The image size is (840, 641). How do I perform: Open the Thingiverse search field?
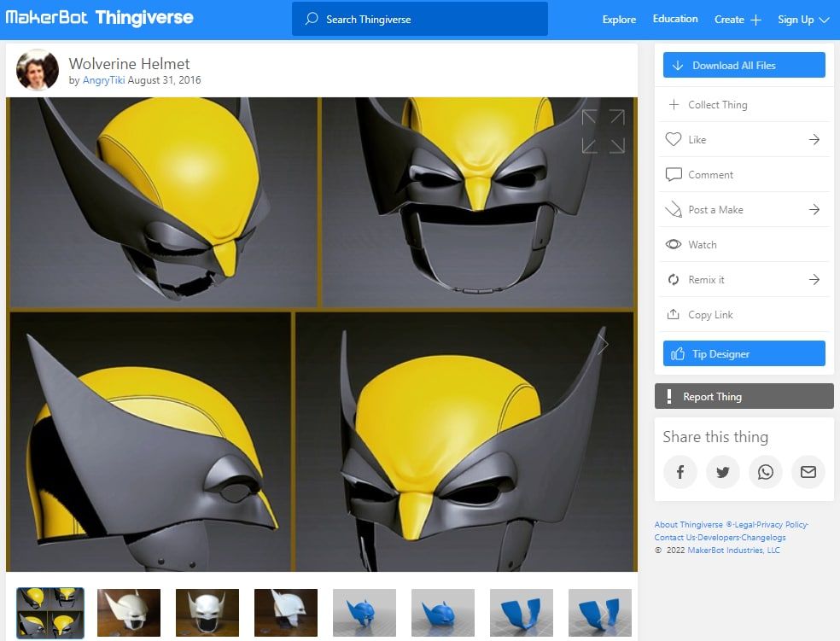point(419,18)
